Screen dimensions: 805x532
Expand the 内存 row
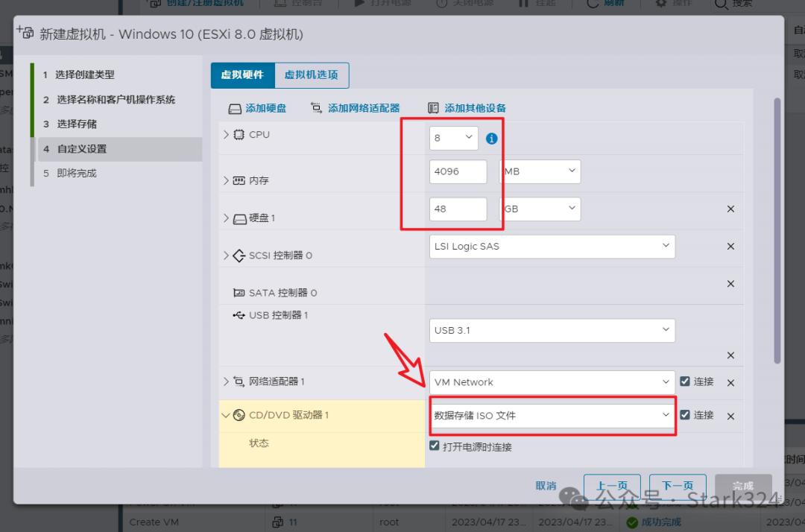(x=226, y=180)
